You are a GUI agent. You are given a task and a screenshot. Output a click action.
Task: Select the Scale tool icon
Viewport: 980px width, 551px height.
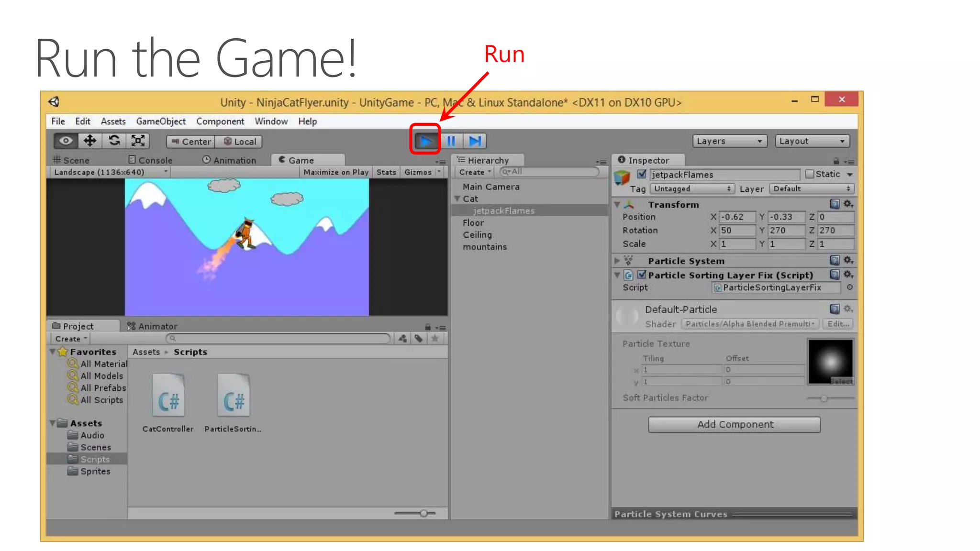(138, 141)
